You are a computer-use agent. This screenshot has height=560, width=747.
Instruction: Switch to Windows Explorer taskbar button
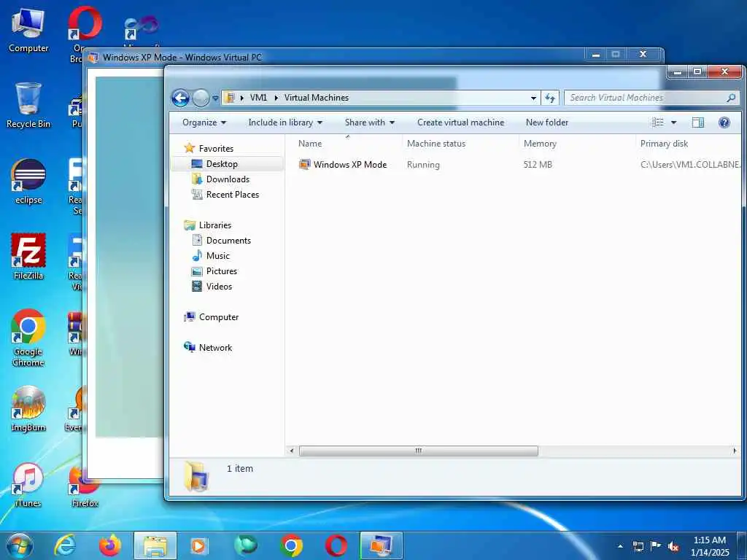click(155, 545)
